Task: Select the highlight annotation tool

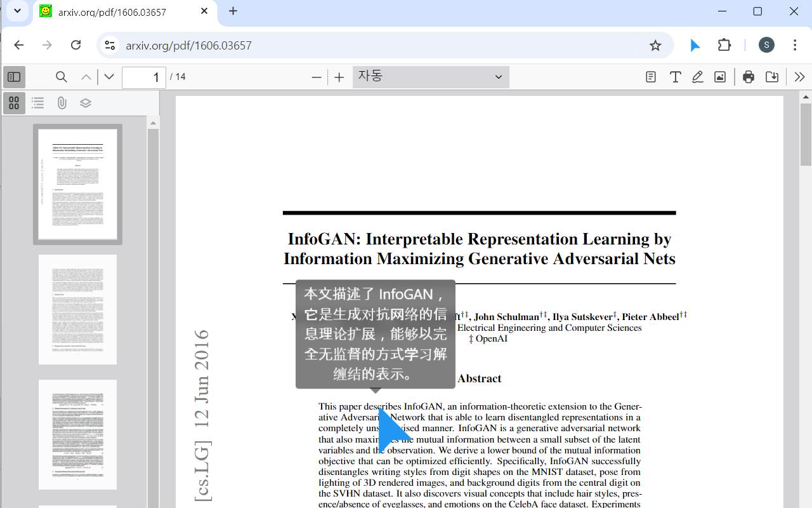Action: pyautogui.click(x=650, y=76)
